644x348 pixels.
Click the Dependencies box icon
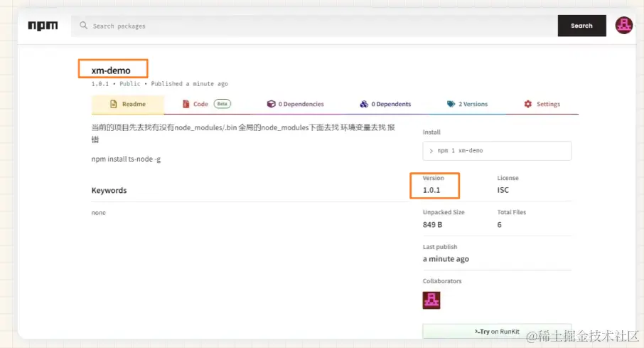click(x=271, y=104)
